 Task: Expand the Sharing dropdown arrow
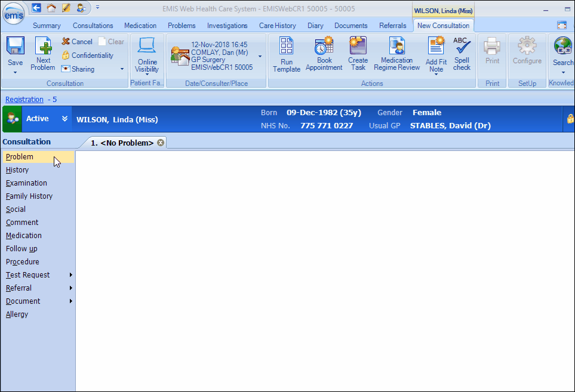[x=122, y=69]
